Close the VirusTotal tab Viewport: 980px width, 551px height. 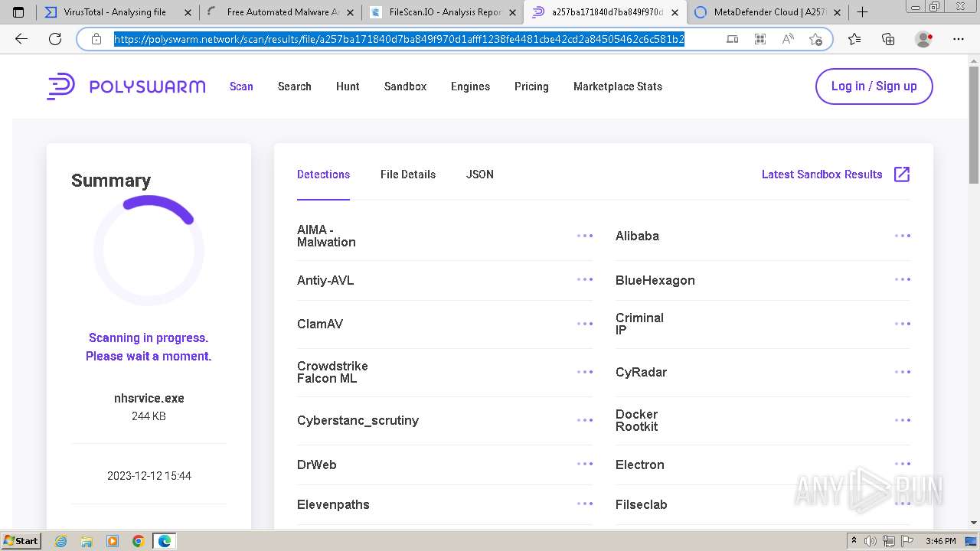[188, 12]
